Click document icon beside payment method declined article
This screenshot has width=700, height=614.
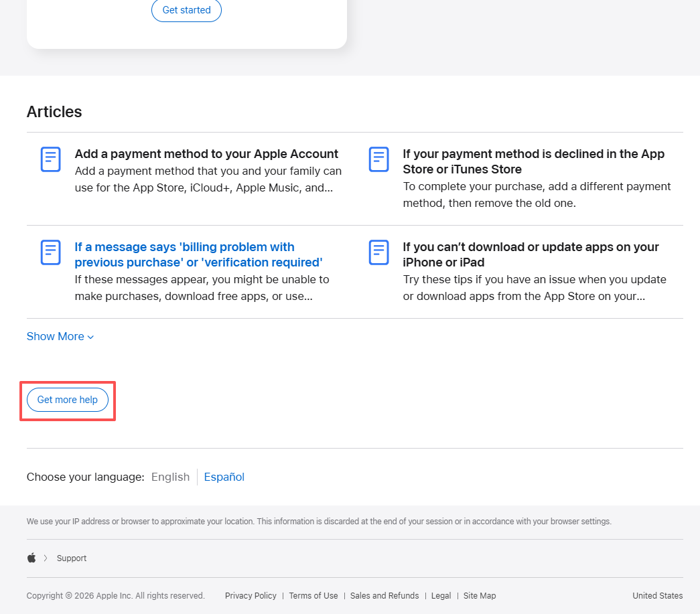coord(378,159)
